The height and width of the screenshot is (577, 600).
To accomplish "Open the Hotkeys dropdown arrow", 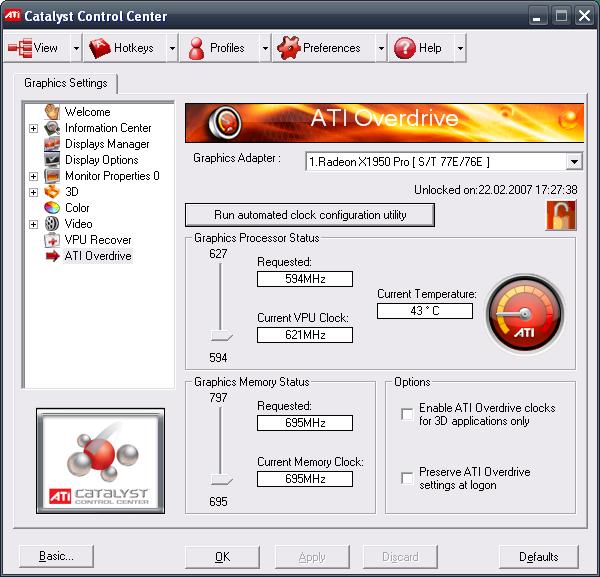I will click(x=172, y=48).
